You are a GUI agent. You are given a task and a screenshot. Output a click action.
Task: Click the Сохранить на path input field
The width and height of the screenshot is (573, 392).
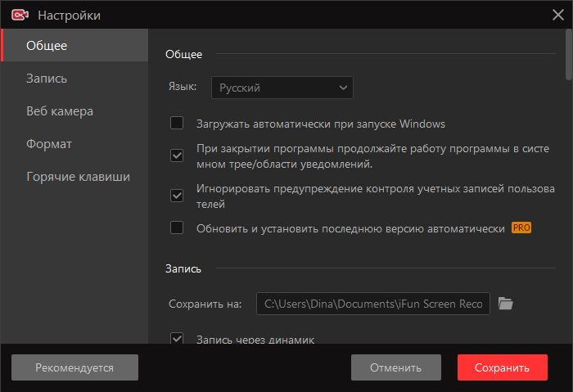[x=373, y=304]
